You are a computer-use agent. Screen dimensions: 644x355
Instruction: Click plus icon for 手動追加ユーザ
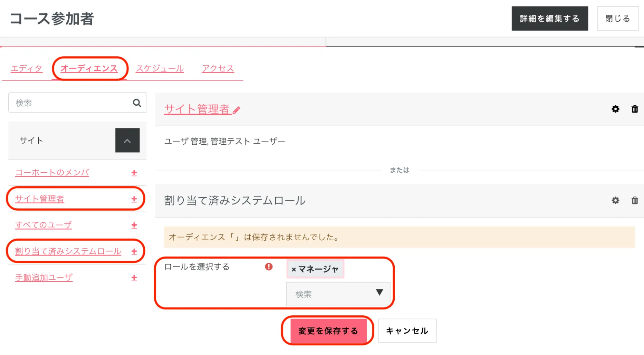[134, 278]
